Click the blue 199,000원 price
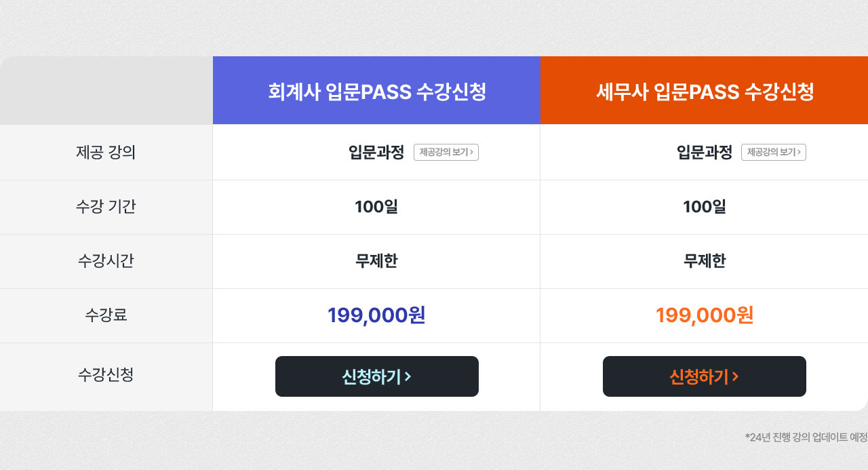 (376, 315)
